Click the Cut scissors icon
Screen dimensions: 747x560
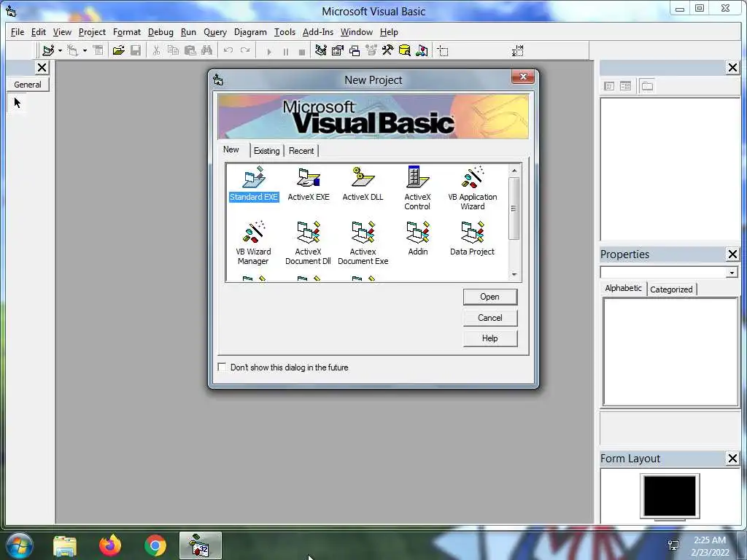(156, 50)
